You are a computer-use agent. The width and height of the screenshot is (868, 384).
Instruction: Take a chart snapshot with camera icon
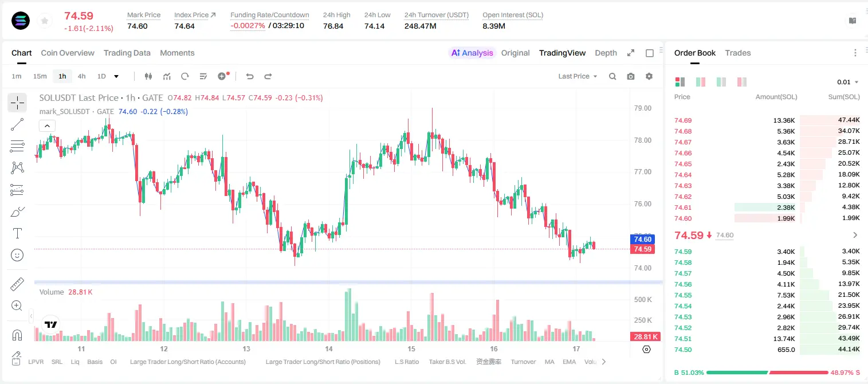click(x=631, y=76)
